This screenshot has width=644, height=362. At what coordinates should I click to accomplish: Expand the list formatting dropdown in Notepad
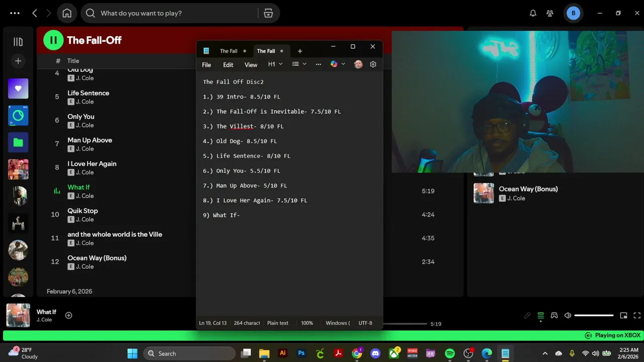coord(299,64)
